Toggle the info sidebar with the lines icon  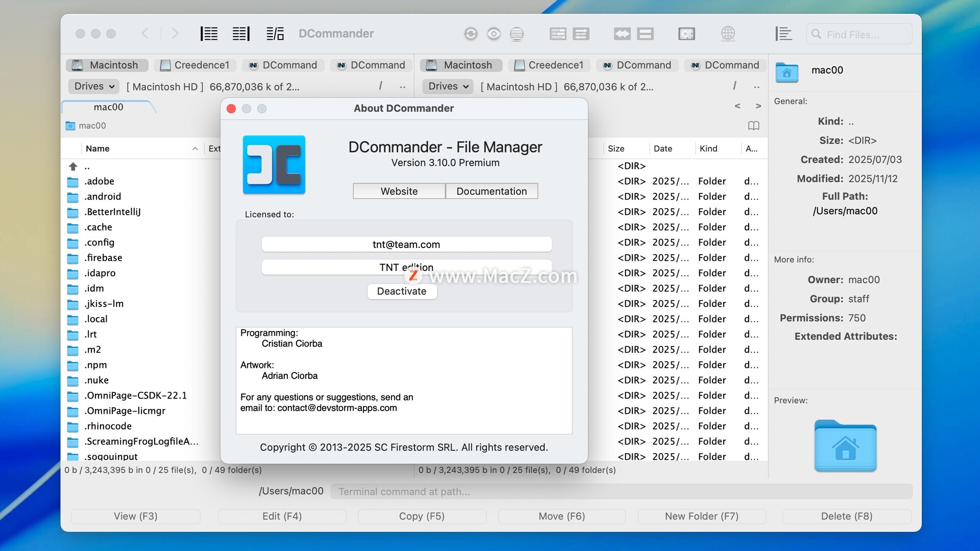point(783,34)
